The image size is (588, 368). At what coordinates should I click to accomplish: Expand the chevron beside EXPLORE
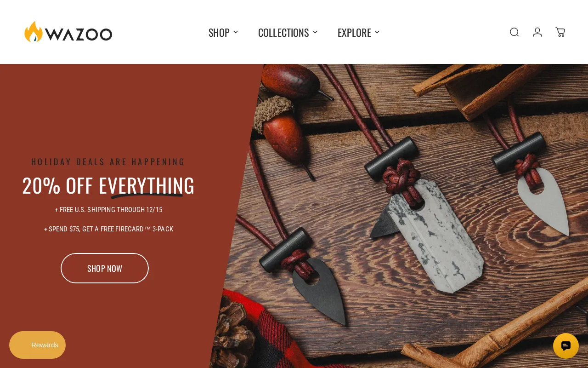(x=377, y=32)
